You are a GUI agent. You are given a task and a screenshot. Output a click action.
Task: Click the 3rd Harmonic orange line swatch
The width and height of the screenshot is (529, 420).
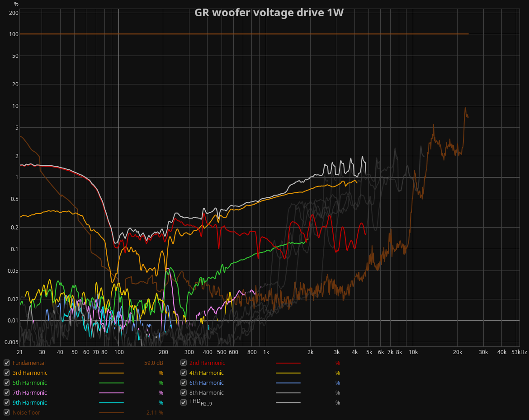point(111,373)
